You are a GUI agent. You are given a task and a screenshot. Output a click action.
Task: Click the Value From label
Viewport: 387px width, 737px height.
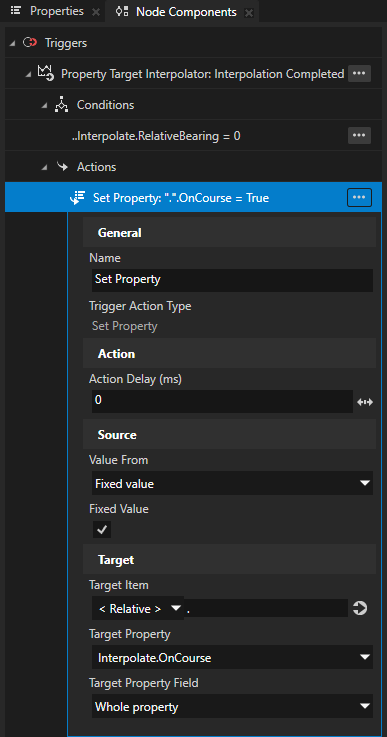(x=118, y=460)
